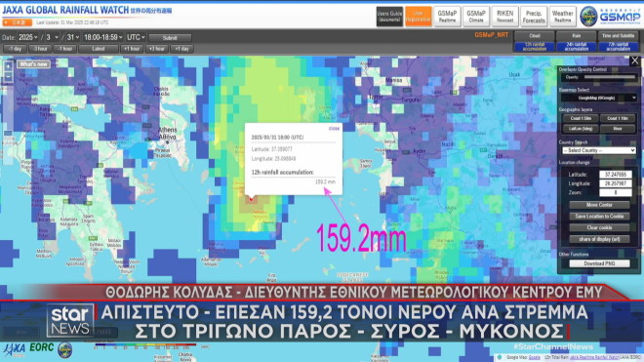
Task: Click Download PNG button
Action: [599, 263]
